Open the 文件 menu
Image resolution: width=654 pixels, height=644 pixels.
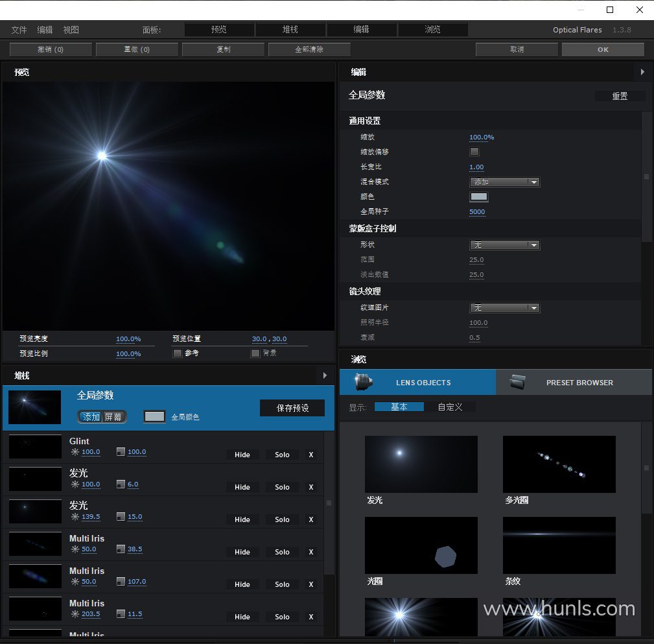click(19, 30)
